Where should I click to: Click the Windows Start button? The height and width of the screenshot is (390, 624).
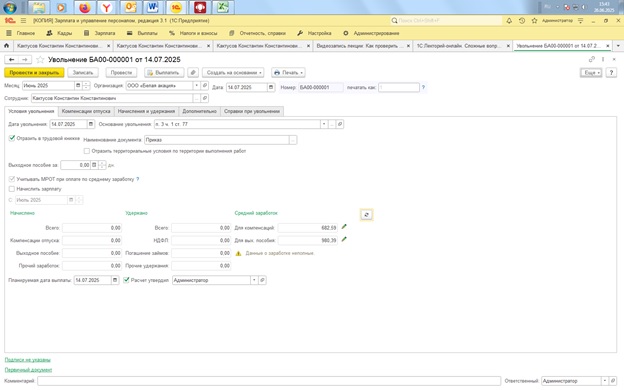[x=10, y=7]
